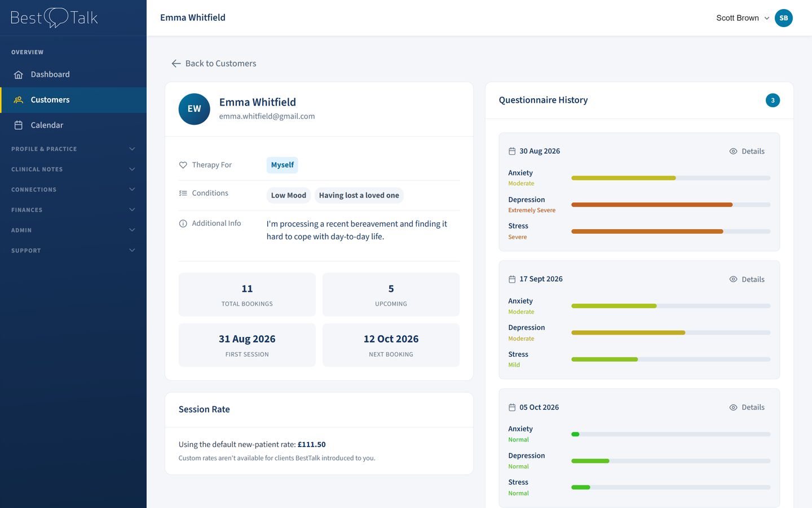Click the EW avatar circle
Image resolution: width=812 pixels, height=508 pixels.
pos(195,109)
